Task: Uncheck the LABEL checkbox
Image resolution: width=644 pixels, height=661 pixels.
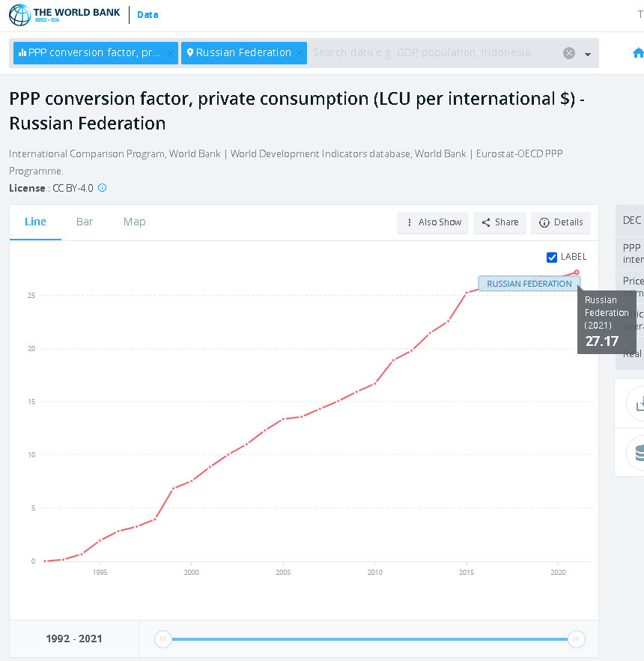Action: tap(553, 258)
